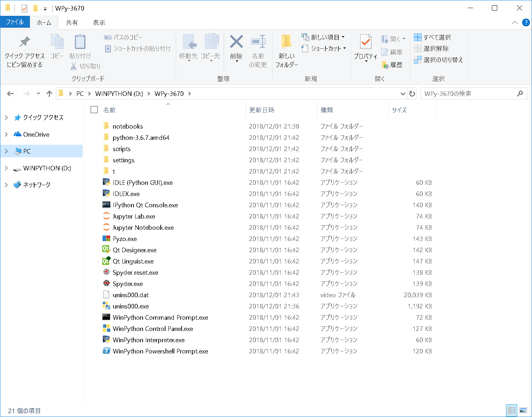This screenshot has width=532, height=417.
Task: Click PC breadcrumb in address bar
Action: [x=80, y=93]
